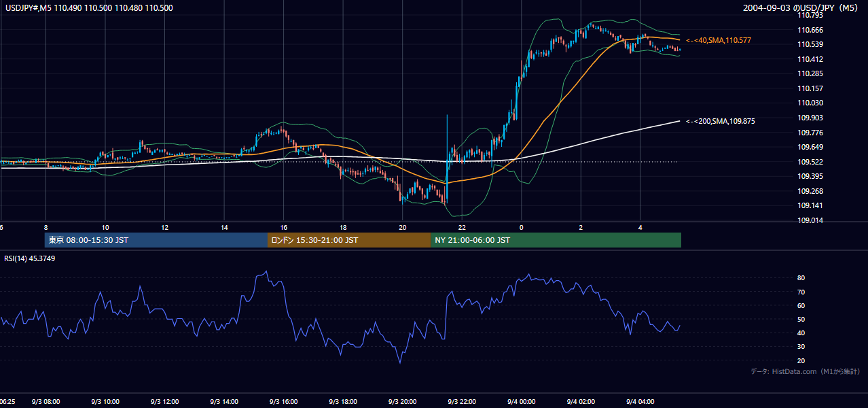Viewport: 868px width, 408px height.
Task: Click the 2004-09-03 USD/JPY (M5) chart title
Action: pos(801,8)
